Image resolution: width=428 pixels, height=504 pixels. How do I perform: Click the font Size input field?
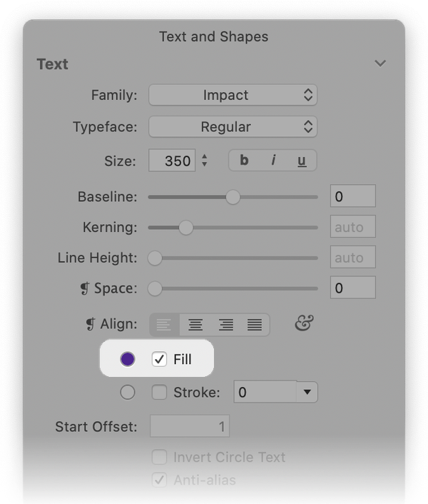(x=172, y=161)
